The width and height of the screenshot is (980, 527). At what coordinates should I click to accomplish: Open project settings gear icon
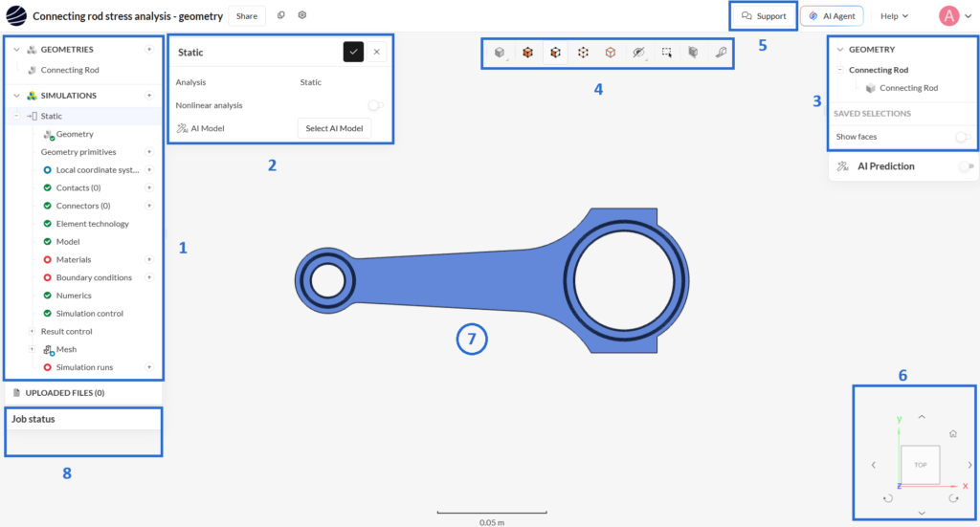coord(302,15)
